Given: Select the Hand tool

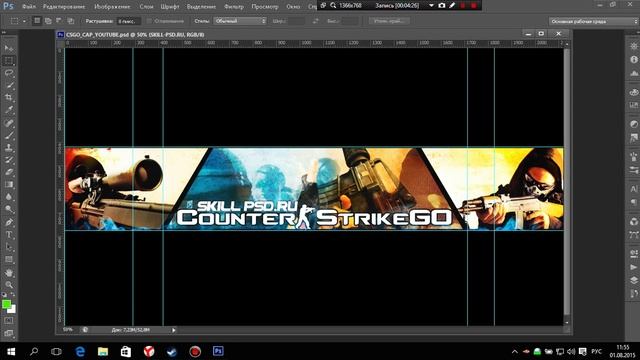Looking at the screenshot, I should coord(9,273).
